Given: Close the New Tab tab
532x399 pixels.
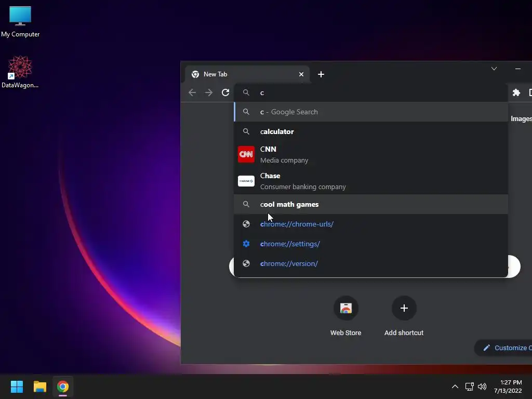Looking at the screenshot, I should click(301, 74).
